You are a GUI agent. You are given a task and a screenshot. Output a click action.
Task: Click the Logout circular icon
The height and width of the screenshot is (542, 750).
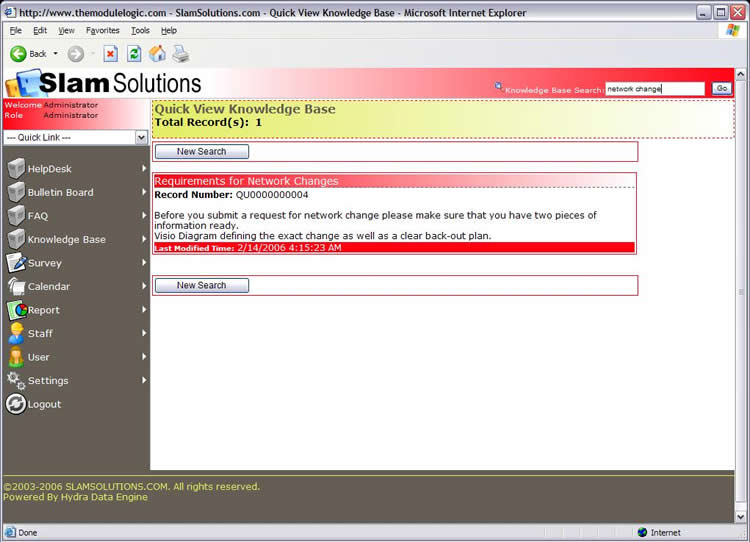(x=16, y=404)
